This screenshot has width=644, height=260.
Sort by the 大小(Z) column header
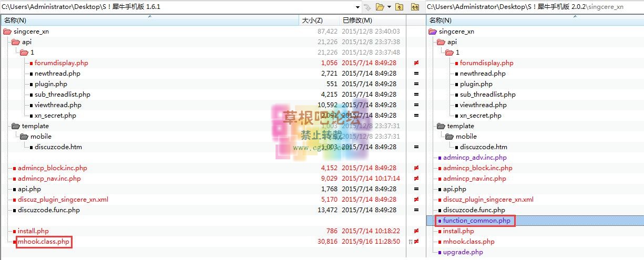(312, 20)
